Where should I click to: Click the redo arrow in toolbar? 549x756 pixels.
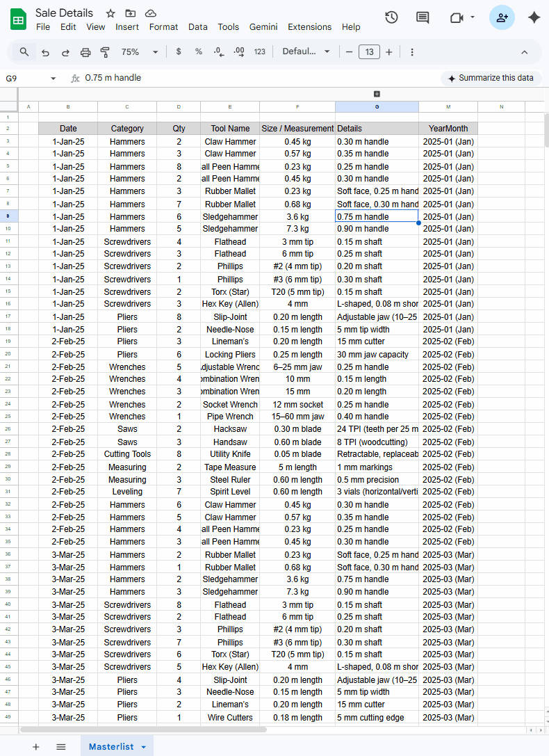tap(65, 52)
